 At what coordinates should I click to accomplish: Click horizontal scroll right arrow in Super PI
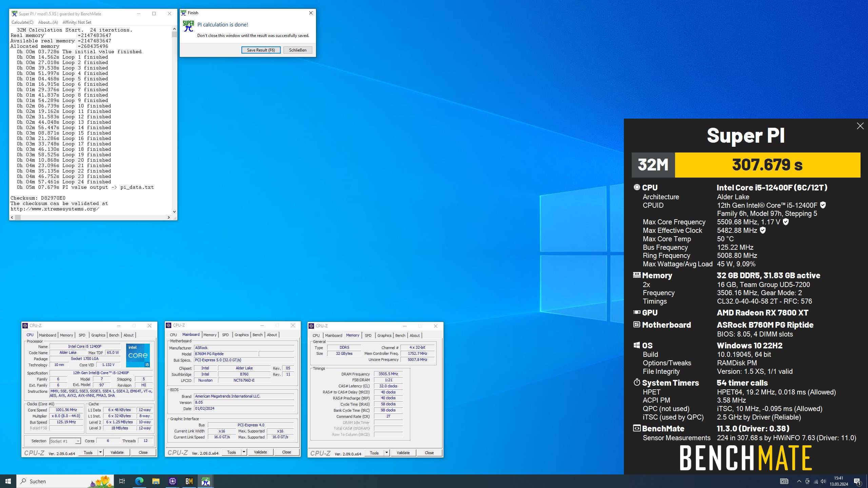[169, 217]
